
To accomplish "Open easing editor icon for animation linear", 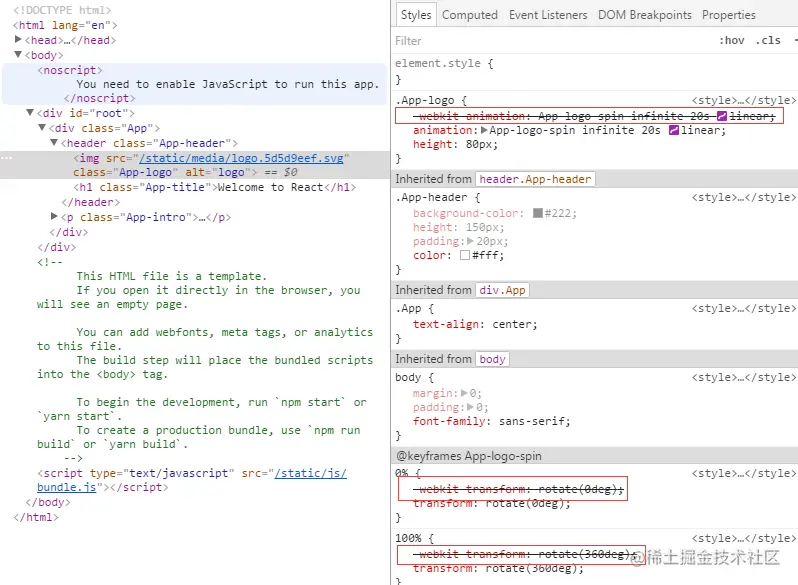I will [674, 130].
